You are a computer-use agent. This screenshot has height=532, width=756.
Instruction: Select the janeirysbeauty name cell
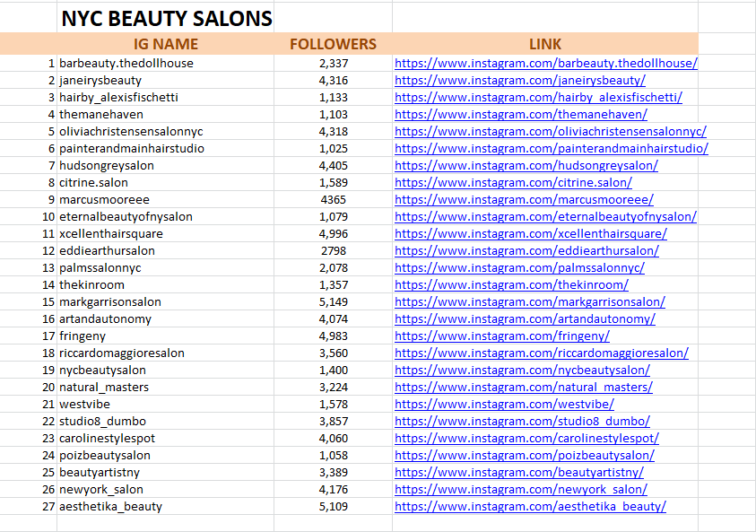point(165,80)
